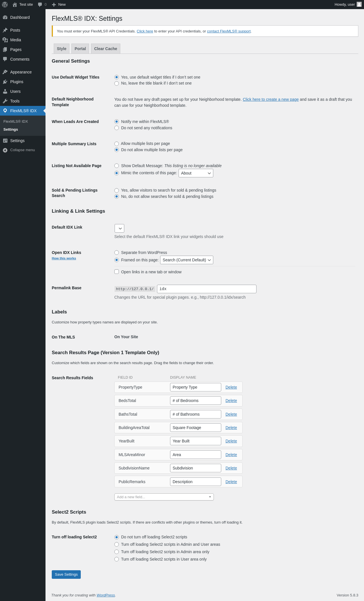
Task: Open the Test site home icon
Action: click(15, 5)
